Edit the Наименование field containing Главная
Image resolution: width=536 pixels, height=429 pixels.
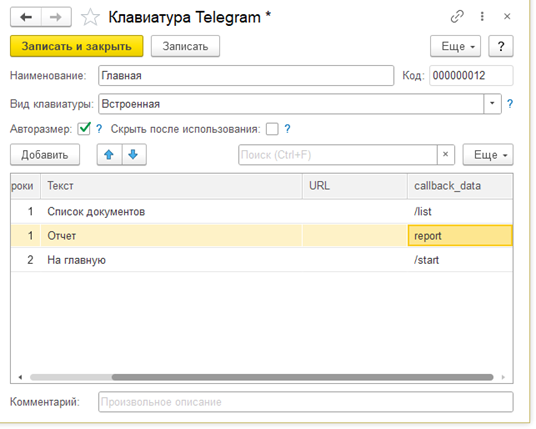click(x=246, y=76)
